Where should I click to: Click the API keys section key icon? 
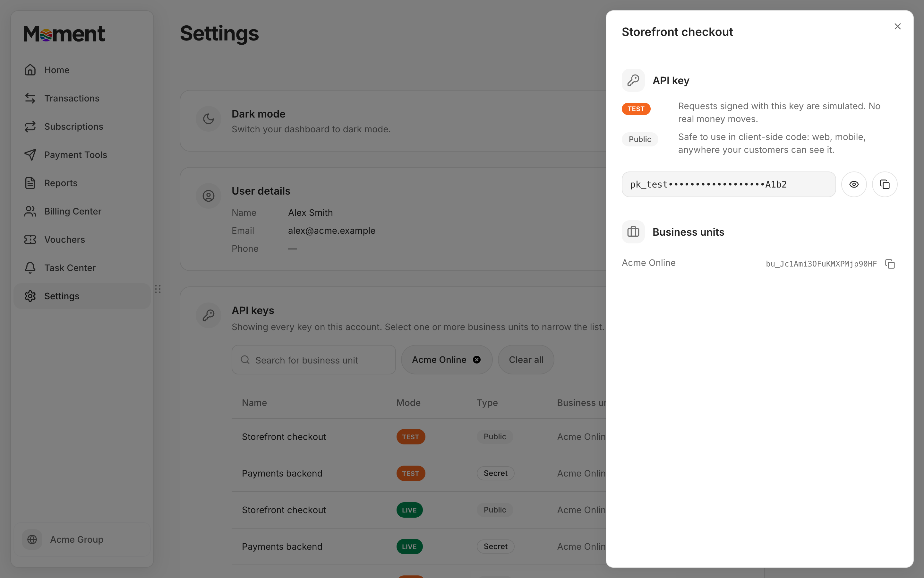coord(209,315)
